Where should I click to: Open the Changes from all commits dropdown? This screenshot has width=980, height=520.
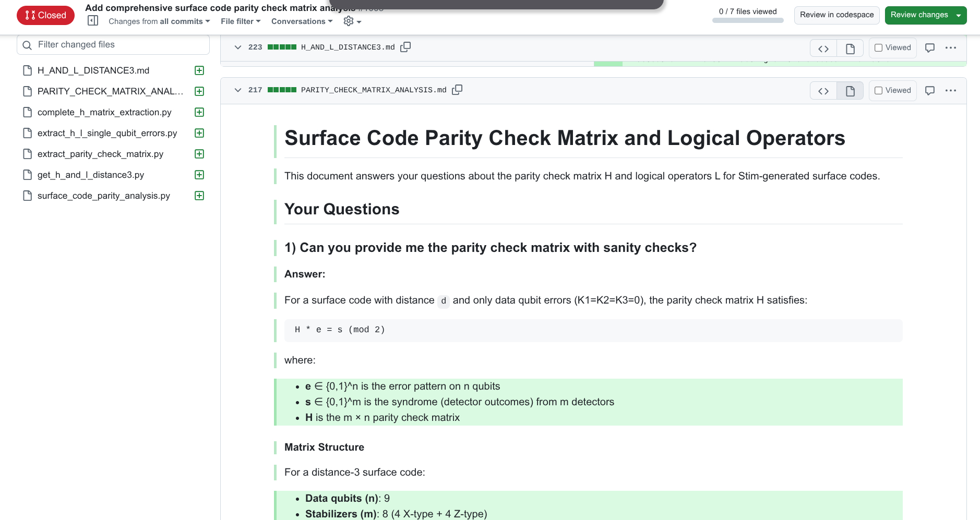coord(159,21)
